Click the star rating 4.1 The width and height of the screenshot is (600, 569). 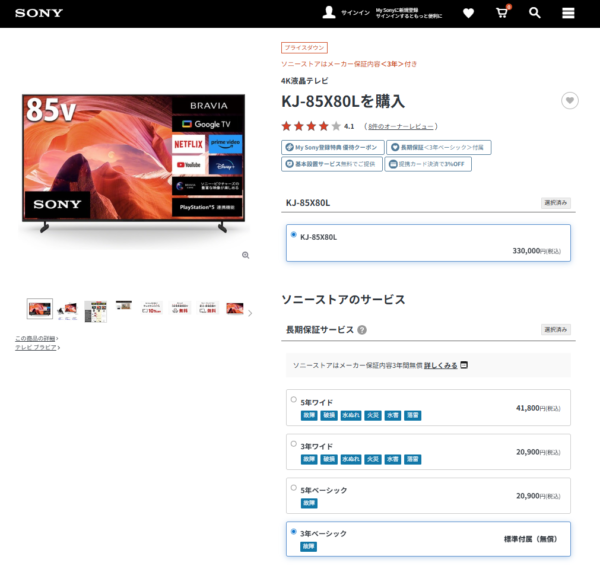[x=318, y=126]
